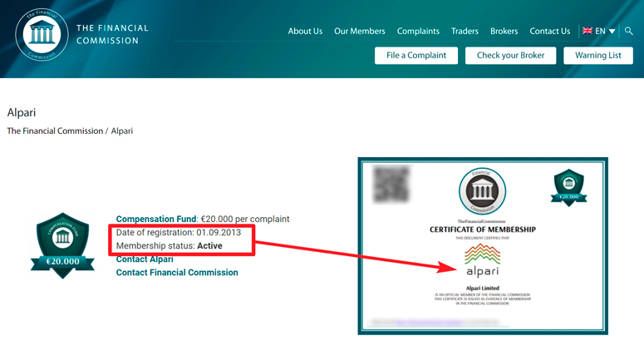Click the UK flag language icon

pos(587,31)
